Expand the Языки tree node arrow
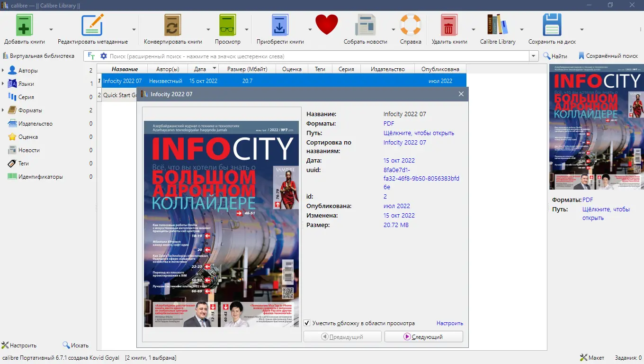This screenshot has height=364, width=644. click(x=3, y=84)
